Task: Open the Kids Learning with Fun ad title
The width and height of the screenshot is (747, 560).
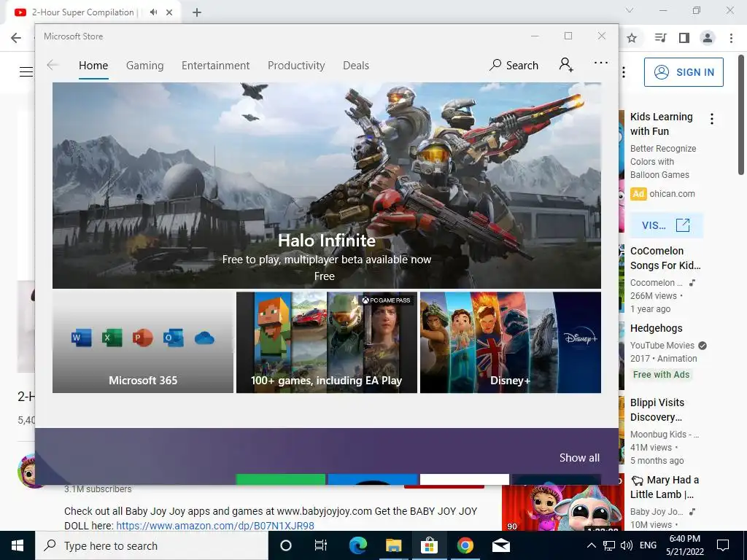Action: click(661, 124)
